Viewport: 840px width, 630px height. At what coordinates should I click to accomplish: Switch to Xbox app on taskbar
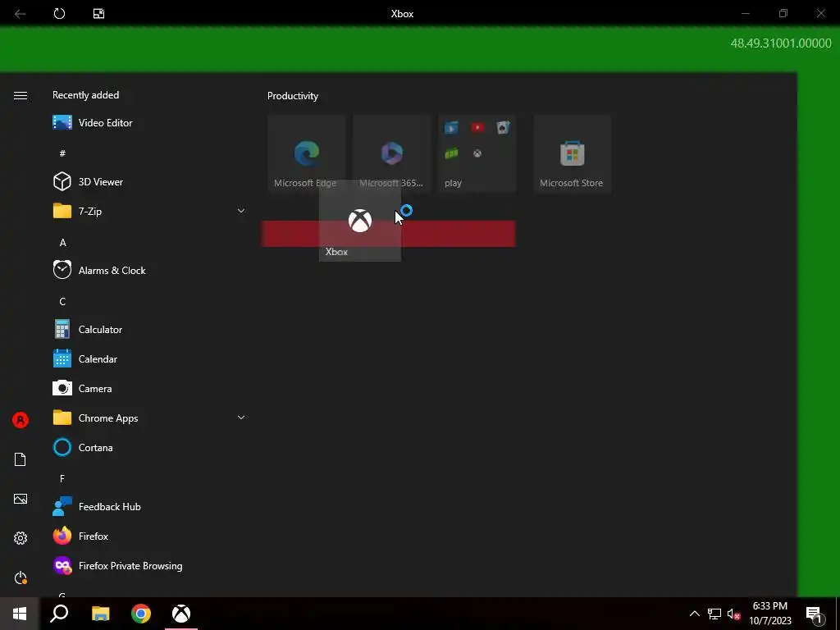(181, 614)
